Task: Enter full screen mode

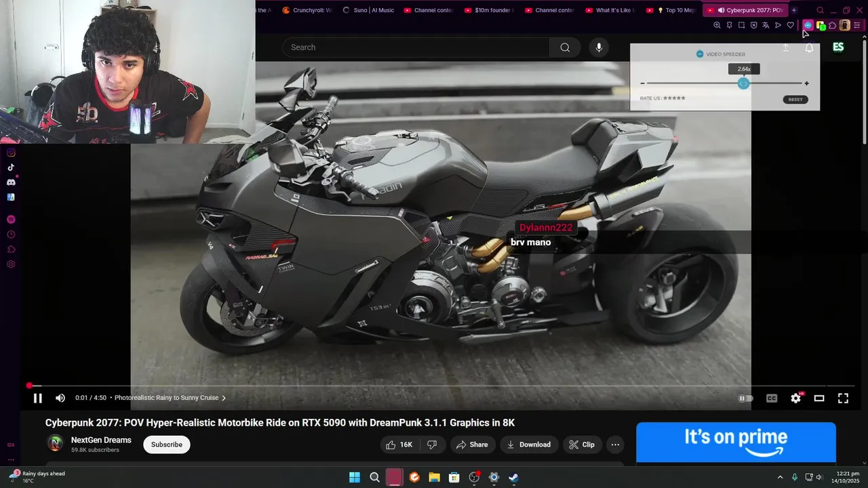Action: (843, 399)
